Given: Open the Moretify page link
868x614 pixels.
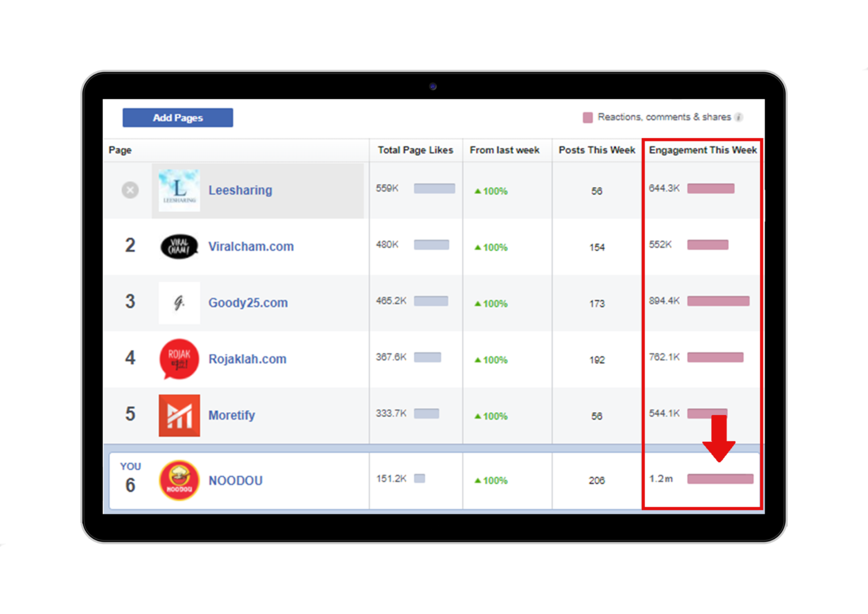Looking at the screenshot, I should tap(231, 416).
